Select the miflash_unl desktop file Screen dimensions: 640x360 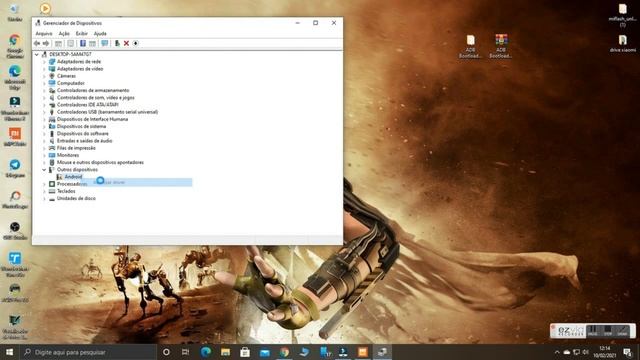point(622,15)
